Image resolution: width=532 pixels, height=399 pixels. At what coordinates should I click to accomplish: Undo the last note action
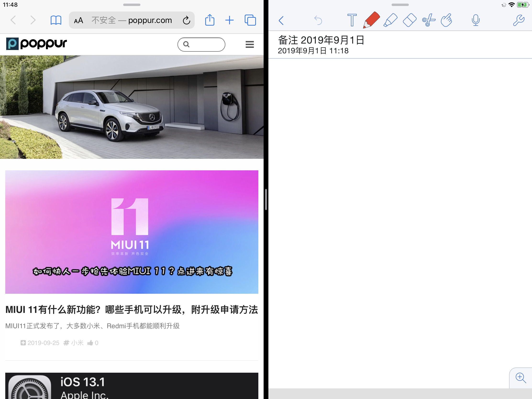click(318, 20)
